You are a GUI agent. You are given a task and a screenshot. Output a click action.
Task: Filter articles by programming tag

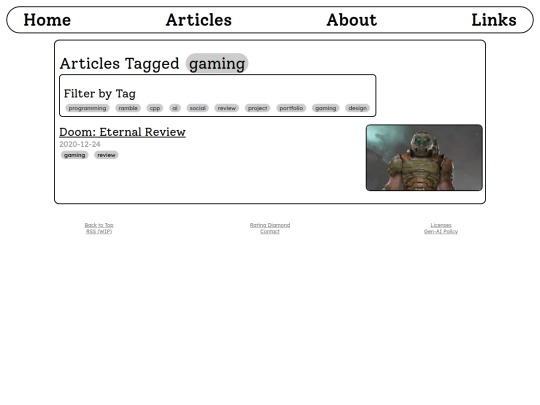[x=87, y=108]
